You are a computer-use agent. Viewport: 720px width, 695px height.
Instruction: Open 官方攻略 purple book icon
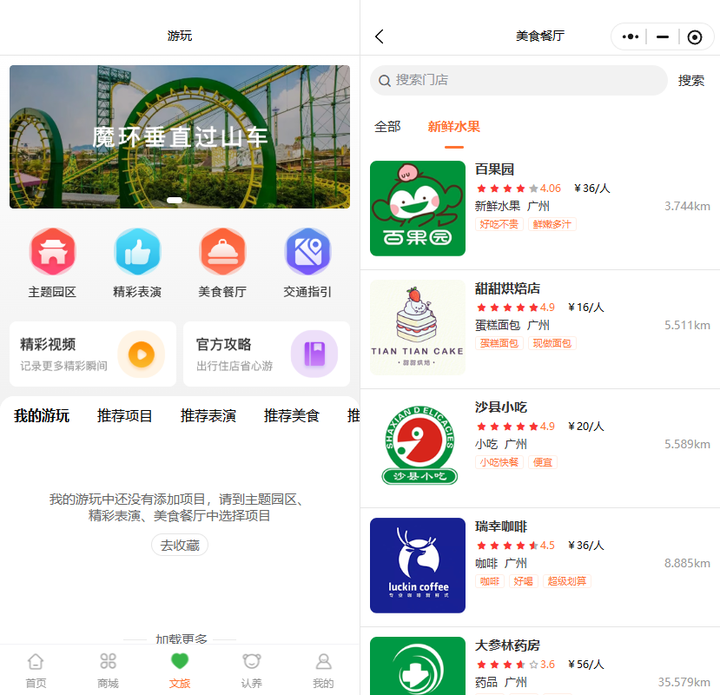(x=315, y=354)
